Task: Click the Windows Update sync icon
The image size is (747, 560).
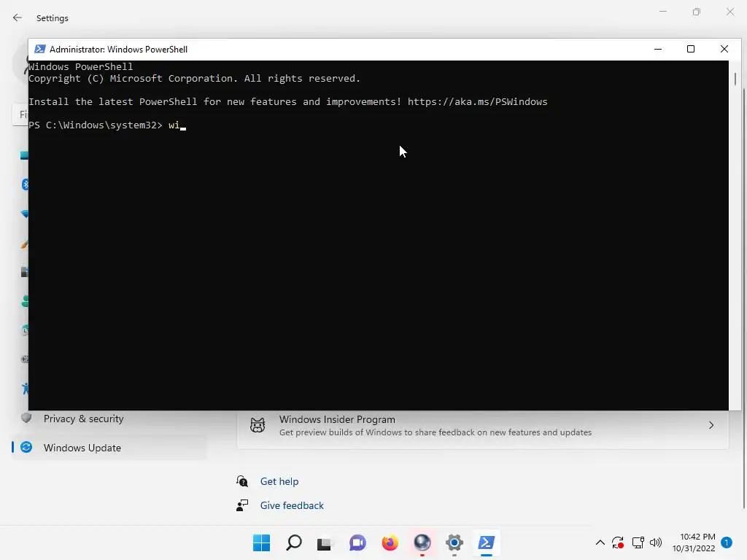Action: click(x=26, y=447)
